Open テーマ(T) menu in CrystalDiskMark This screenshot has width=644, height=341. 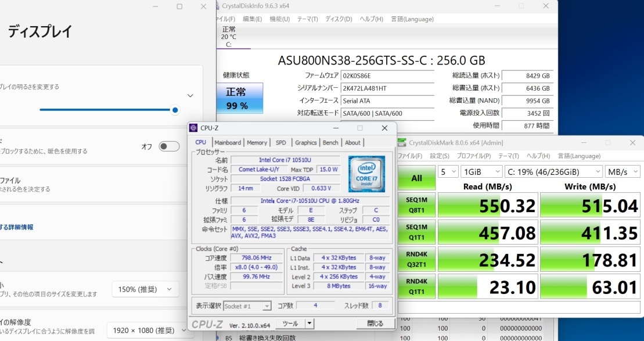click(x=509, y=156)
